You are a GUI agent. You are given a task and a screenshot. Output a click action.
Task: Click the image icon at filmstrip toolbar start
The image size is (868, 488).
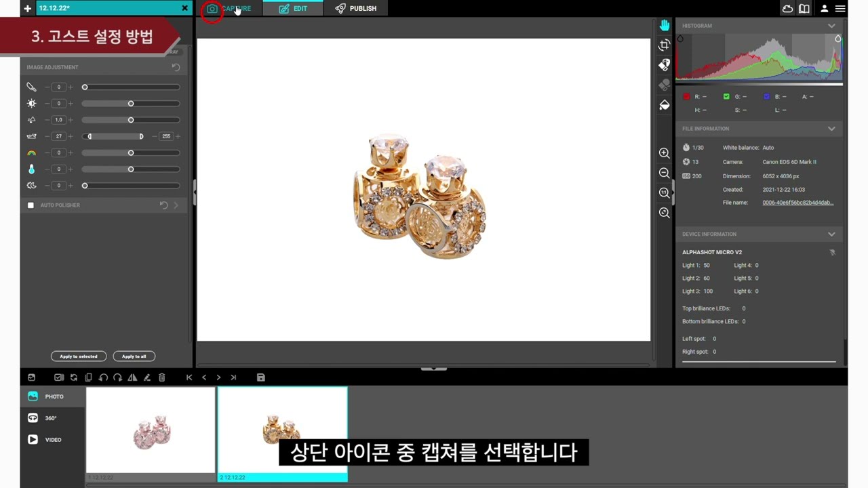click(x=31, y=378)
